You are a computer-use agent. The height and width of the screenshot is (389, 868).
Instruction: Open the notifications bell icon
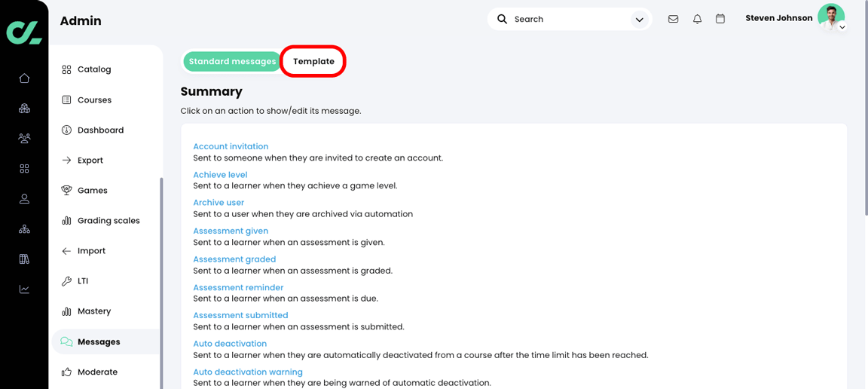coord(697,19)
